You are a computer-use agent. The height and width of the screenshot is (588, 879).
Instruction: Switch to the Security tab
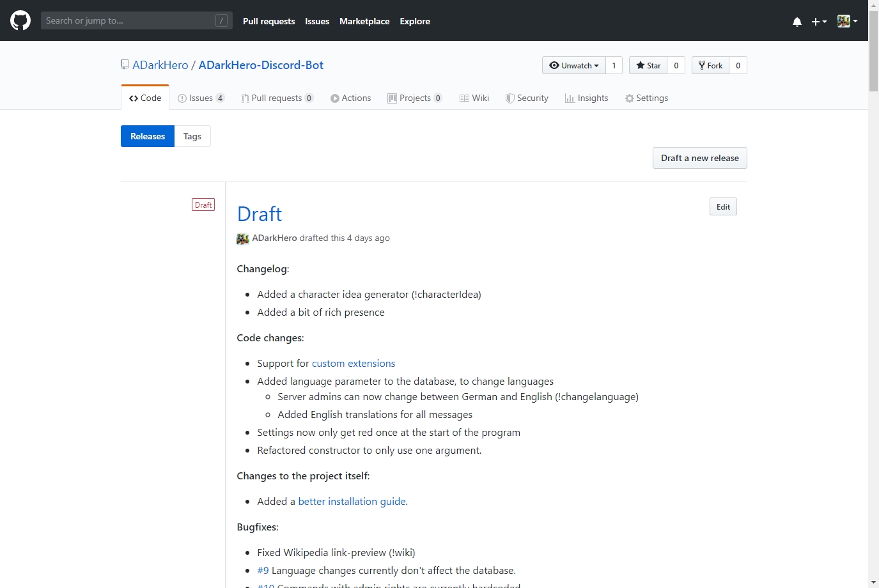[x=527, y=98]
